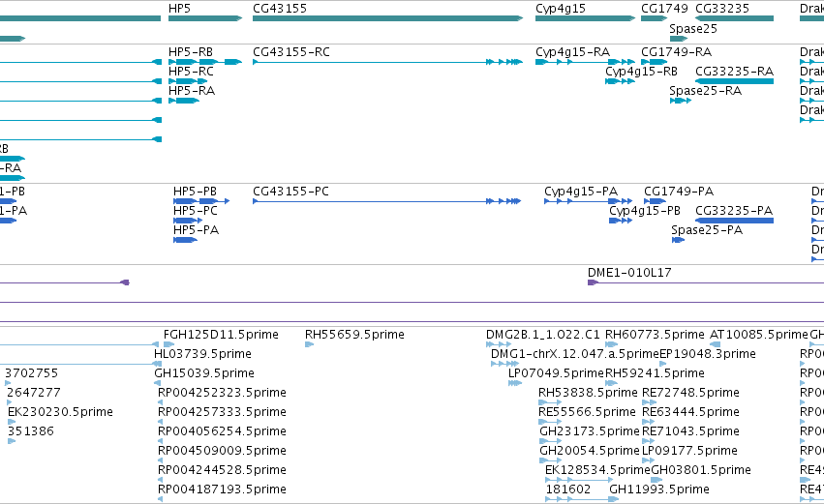Select EST GH03801.5prime
Screen dimensions: 824x504
(700, 470)
